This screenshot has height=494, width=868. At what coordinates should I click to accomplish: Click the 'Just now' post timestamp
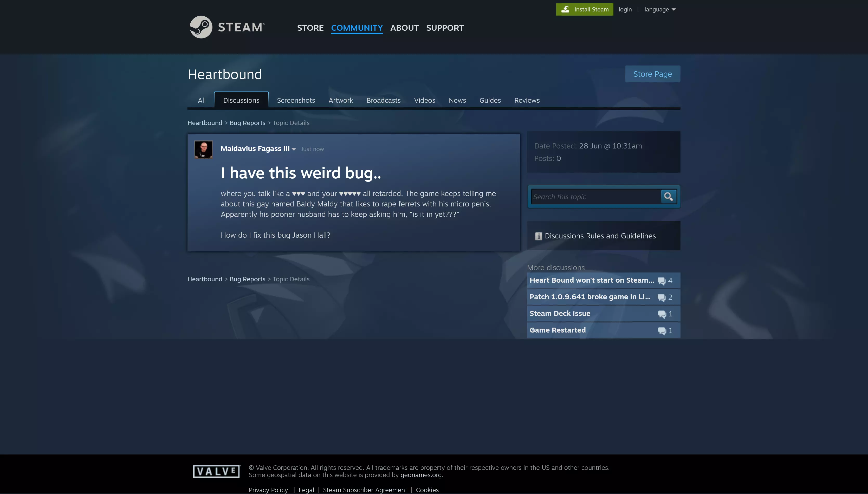(x=312, y=149)
